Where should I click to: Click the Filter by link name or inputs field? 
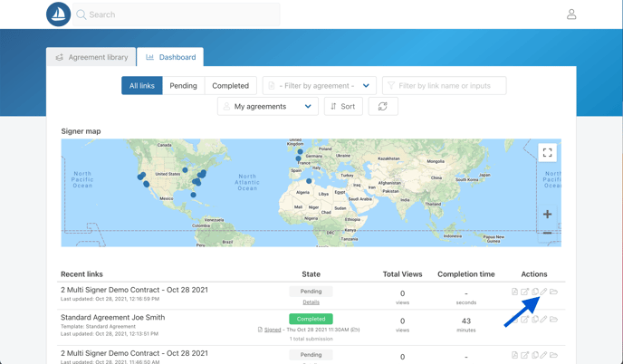pyautogui.click(x=445, y=85)
